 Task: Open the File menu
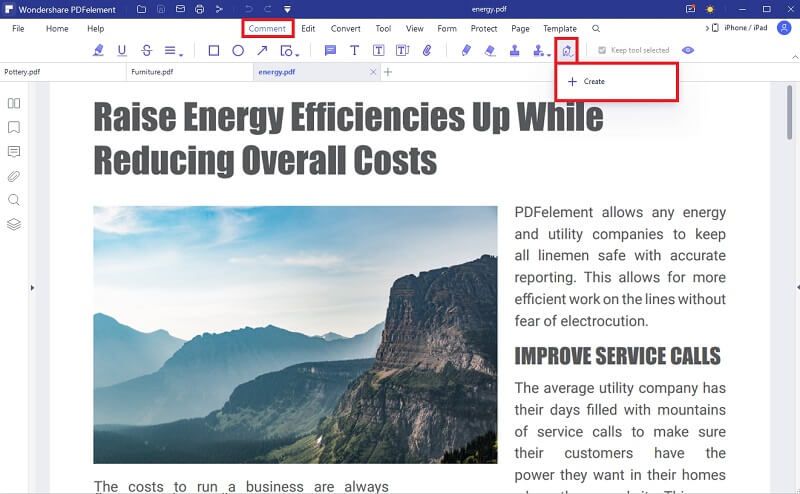click(18, 29)
